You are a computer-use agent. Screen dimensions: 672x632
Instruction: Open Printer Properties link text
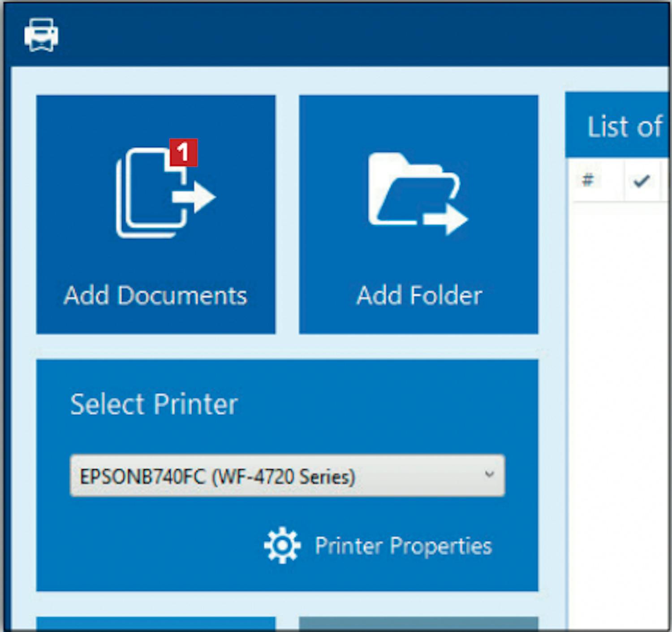click(403, 546)
